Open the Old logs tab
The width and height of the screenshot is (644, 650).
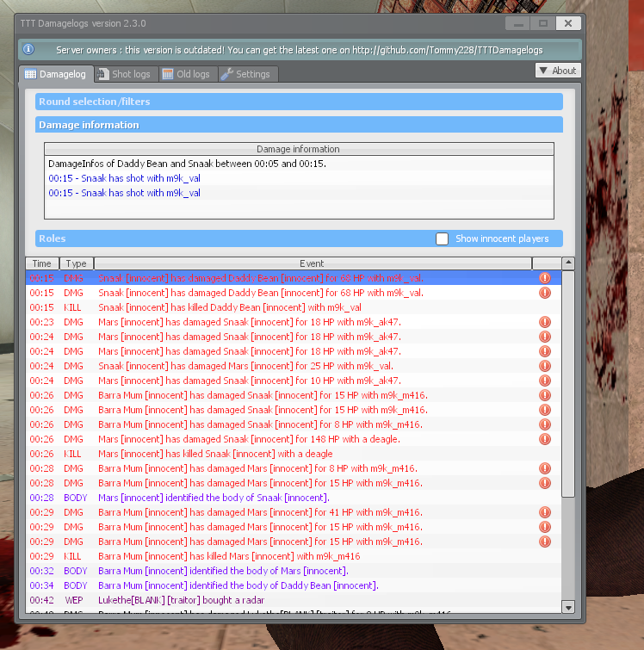(x=186, y=74)
